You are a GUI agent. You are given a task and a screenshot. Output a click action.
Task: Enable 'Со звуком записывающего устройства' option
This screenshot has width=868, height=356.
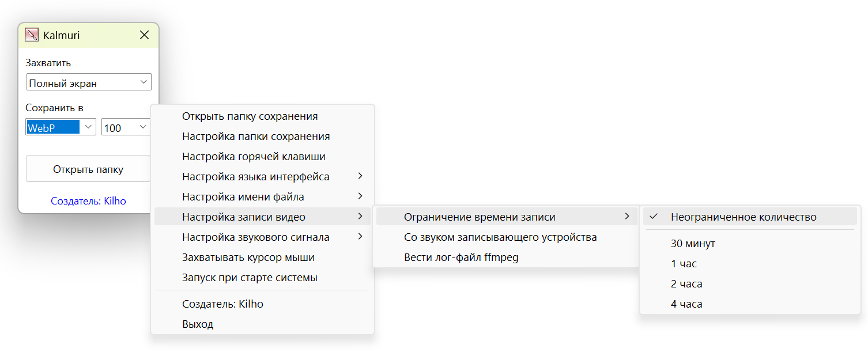500,237
